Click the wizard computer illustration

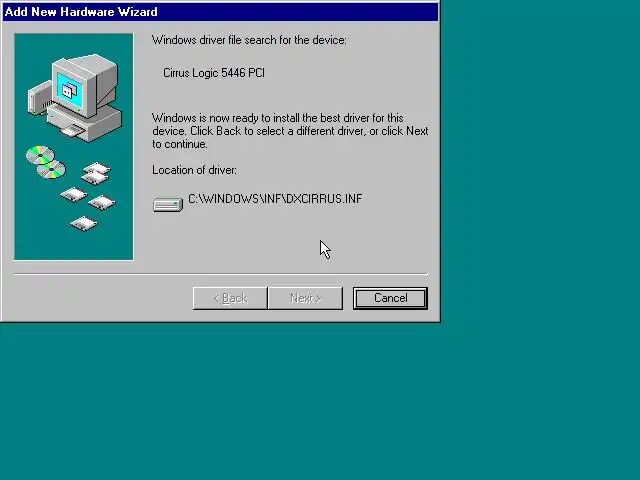(74, 147)
